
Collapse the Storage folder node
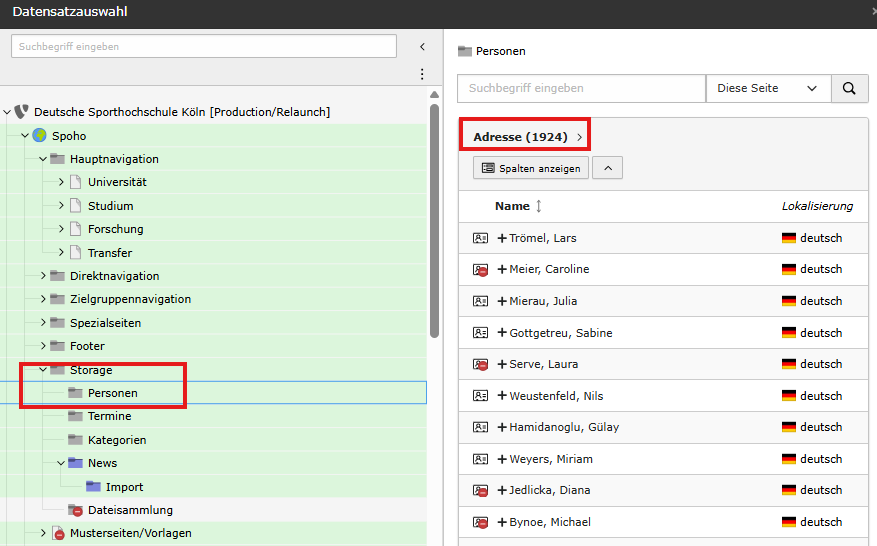tap(43, 370)
